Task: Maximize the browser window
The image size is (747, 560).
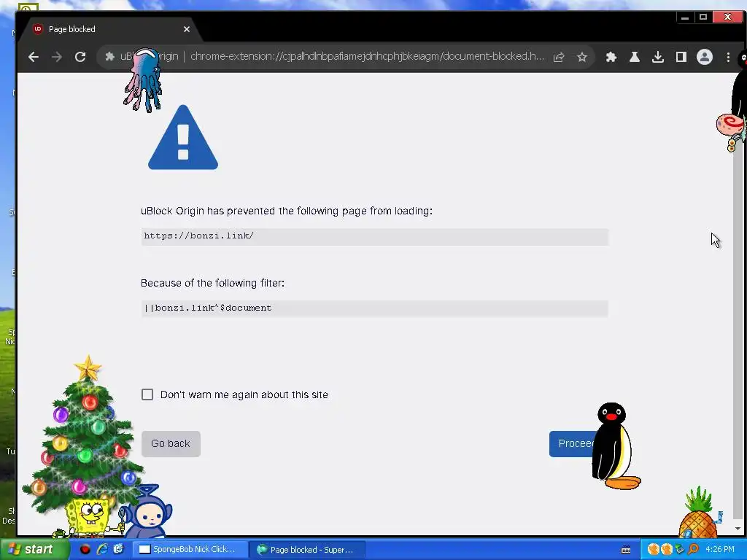Action: 703,17
